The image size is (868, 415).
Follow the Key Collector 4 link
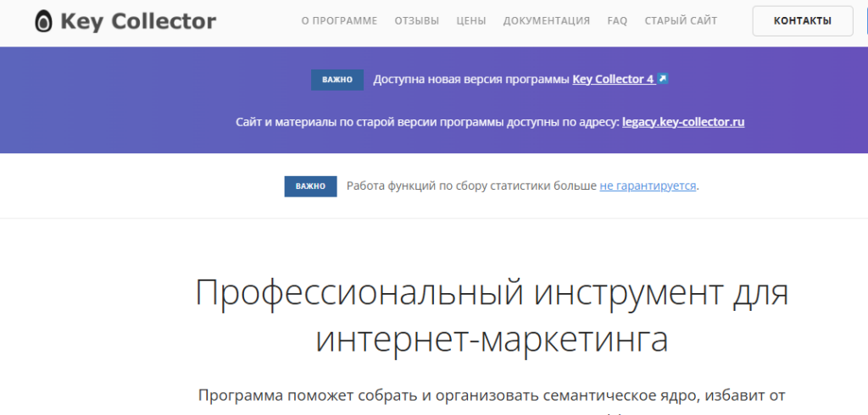(614, 79)
